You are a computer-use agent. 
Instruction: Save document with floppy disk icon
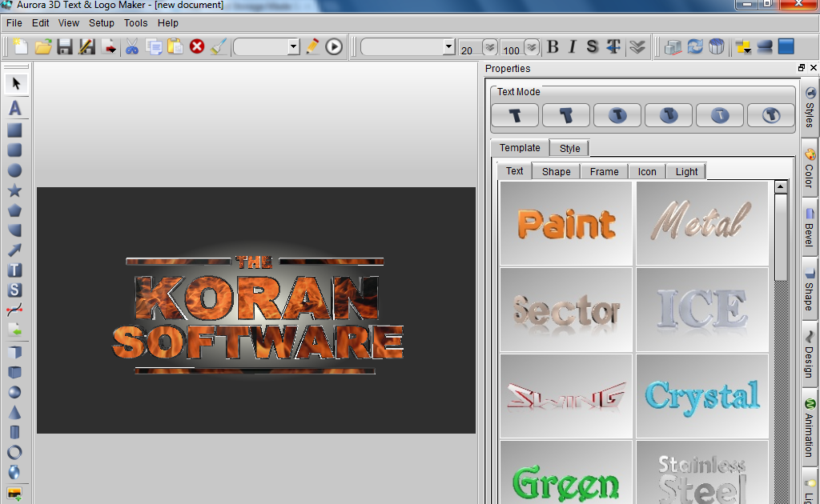tap(65, 46)
